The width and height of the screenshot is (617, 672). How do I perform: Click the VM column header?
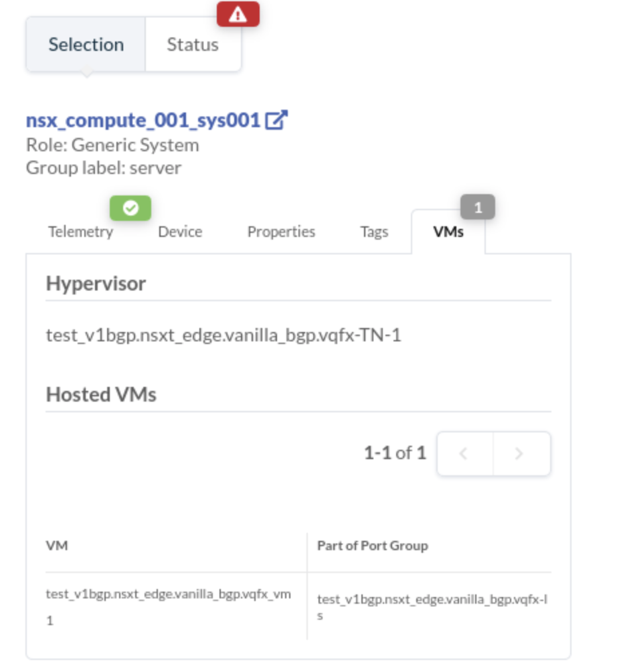click(58, 545)
